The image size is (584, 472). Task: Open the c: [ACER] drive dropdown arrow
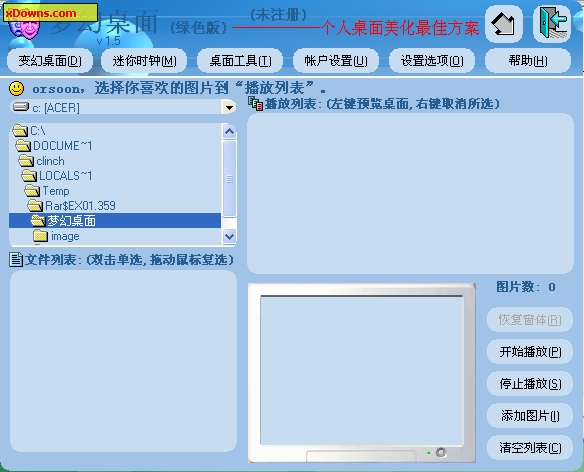[x=229, y=108]
